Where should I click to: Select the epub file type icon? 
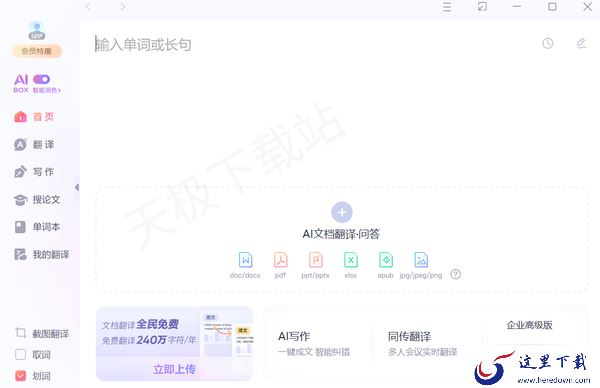[386, 260]
